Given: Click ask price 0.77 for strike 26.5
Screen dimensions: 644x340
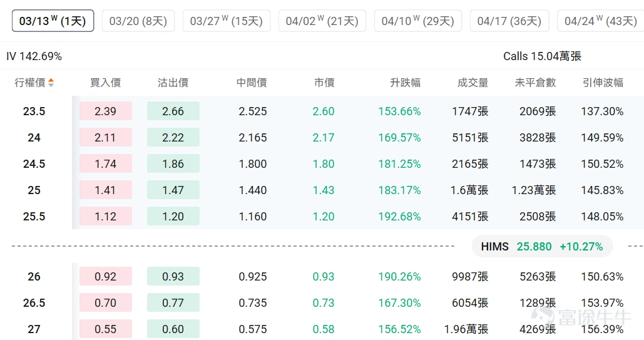Looking at the screenshot, I should (x=173, y=302).
